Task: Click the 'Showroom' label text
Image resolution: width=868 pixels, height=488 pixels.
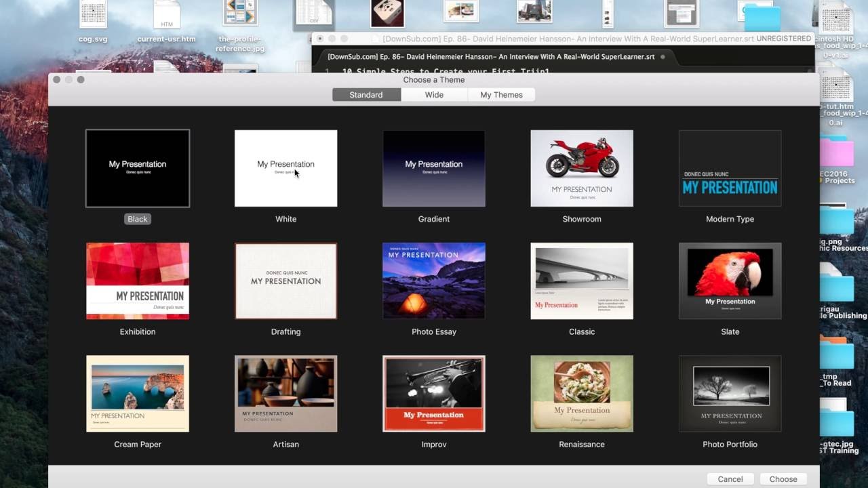Action: point(582,219)
